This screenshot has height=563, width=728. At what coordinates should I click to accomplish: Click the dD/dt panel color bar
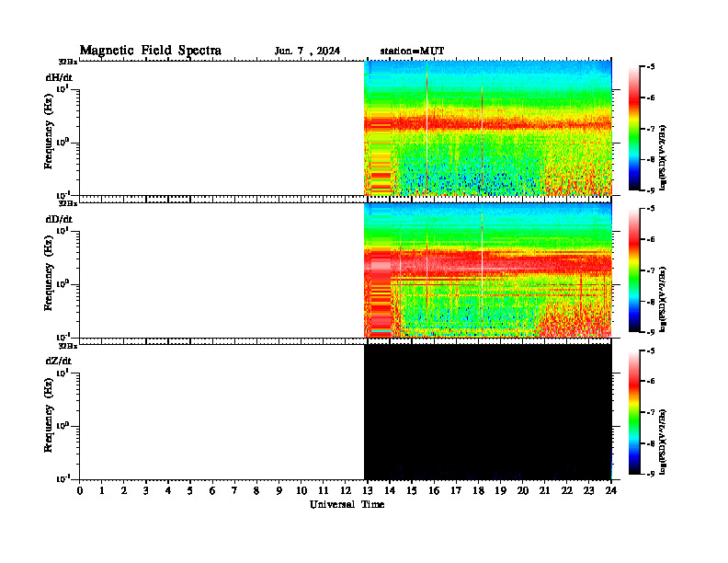634,270
